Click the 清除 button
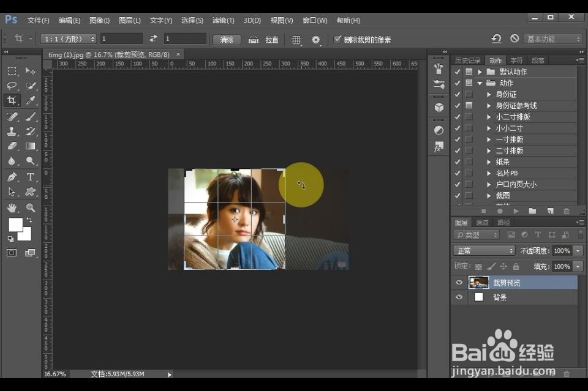The height and width of the screenshot is (391, 588). point(227,39)
